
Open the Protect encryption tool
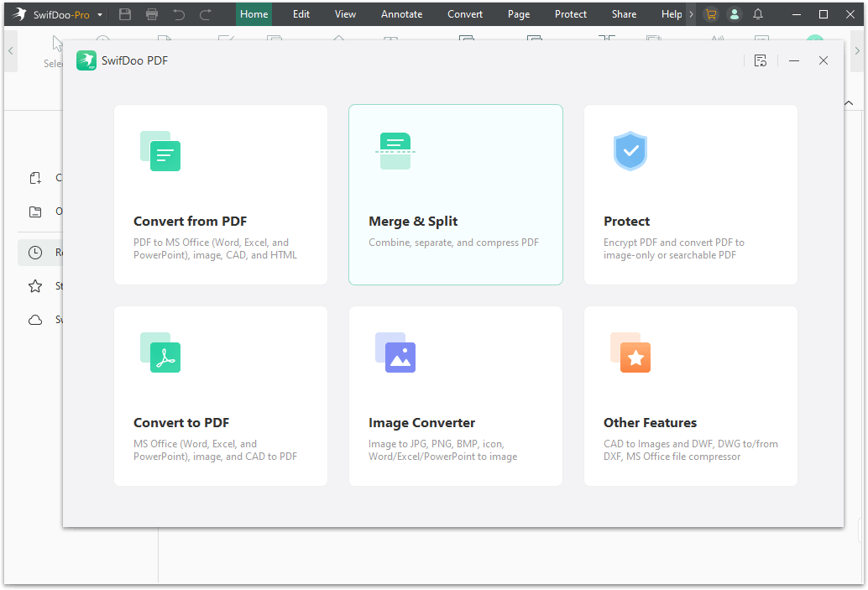tap(690, 195)
